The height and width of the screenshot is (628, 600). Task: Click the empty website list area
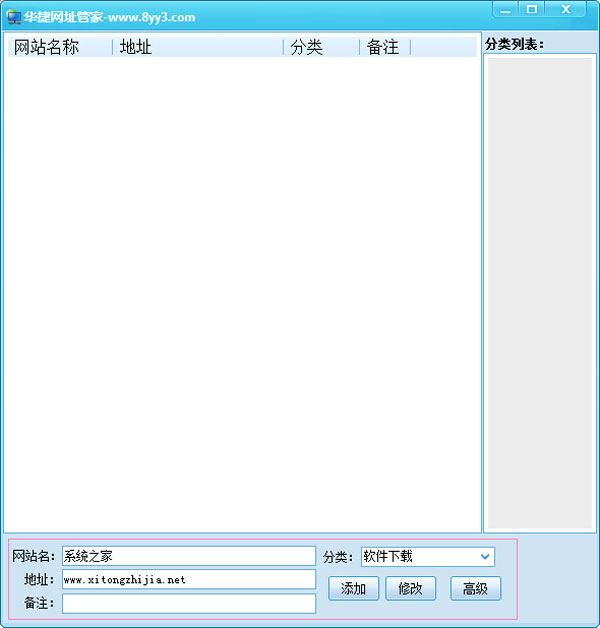tap(242, 290)
